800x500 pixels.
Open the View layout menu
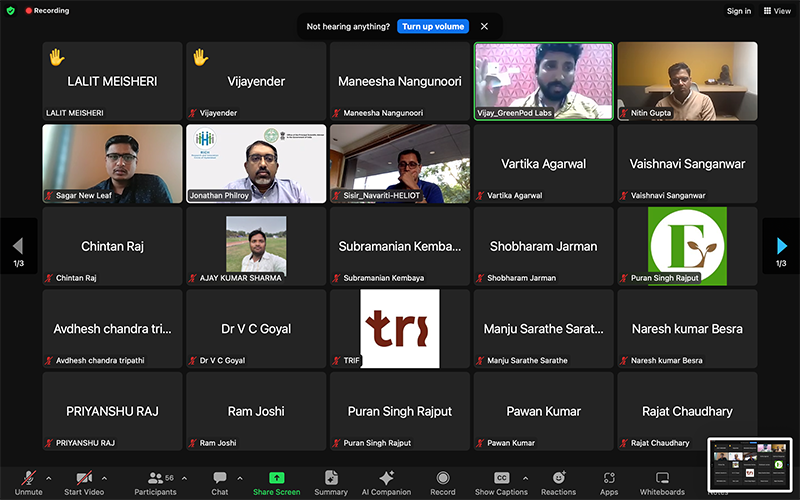tap(776, 11)
